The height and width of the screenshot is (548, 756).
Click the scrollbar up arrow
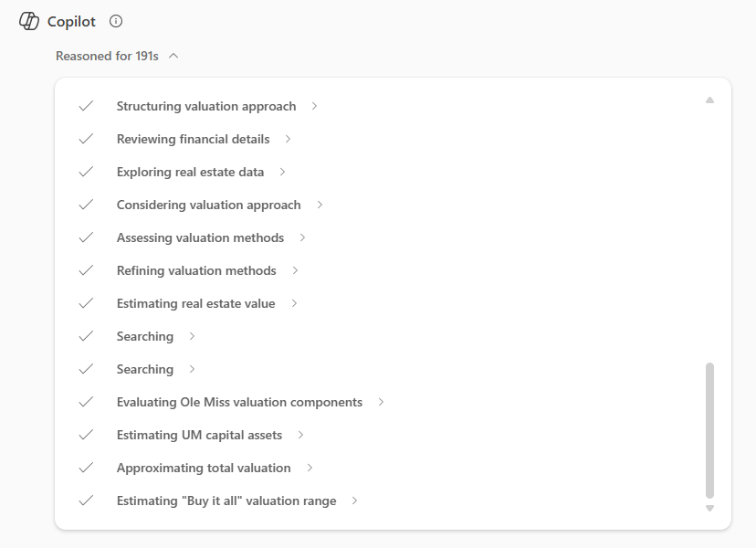coord(709,100)
